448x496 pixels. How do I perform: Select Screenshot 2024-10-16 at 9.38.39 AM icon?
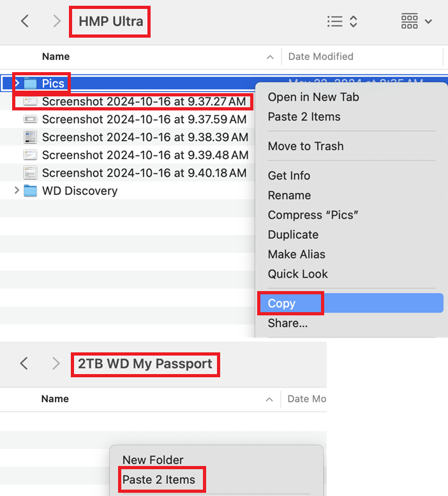[31, 137]
